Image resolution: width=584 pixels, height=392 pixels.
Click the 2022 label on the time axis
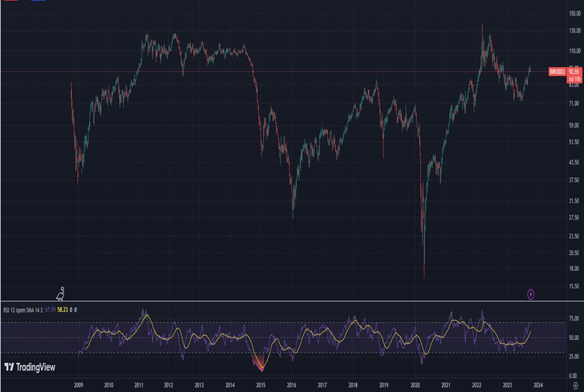tap(477, 385)
